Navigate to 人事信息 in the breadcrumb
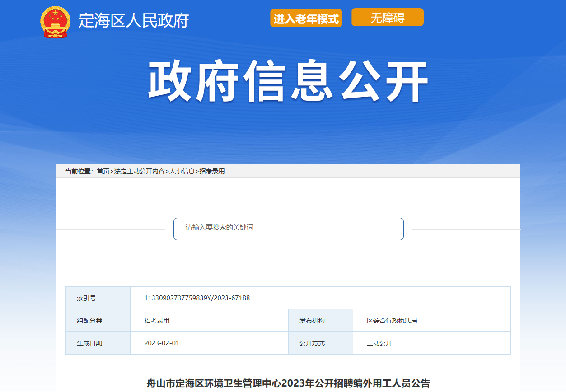The width and height of the screenshot is (566, 392). click(x=182, y=171)
